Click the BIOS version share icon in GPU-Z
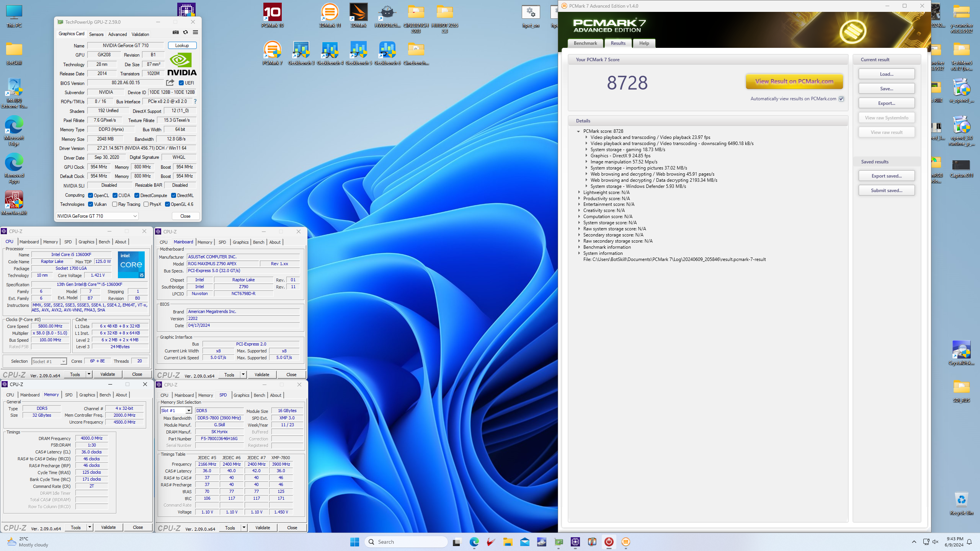The width and height of the screenshot is (980, 551). [x=170, y=83]
